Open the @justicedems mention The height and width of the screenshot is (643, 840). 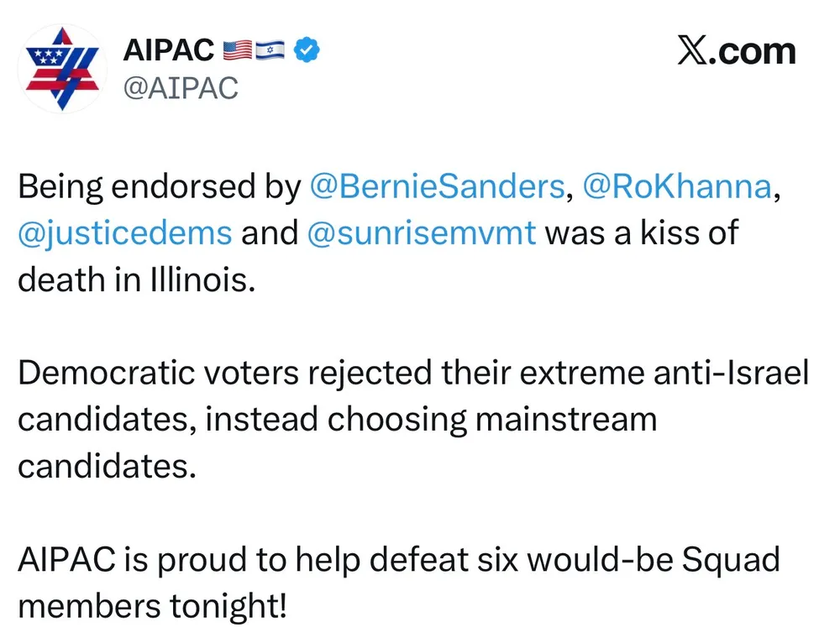[125, 233]
